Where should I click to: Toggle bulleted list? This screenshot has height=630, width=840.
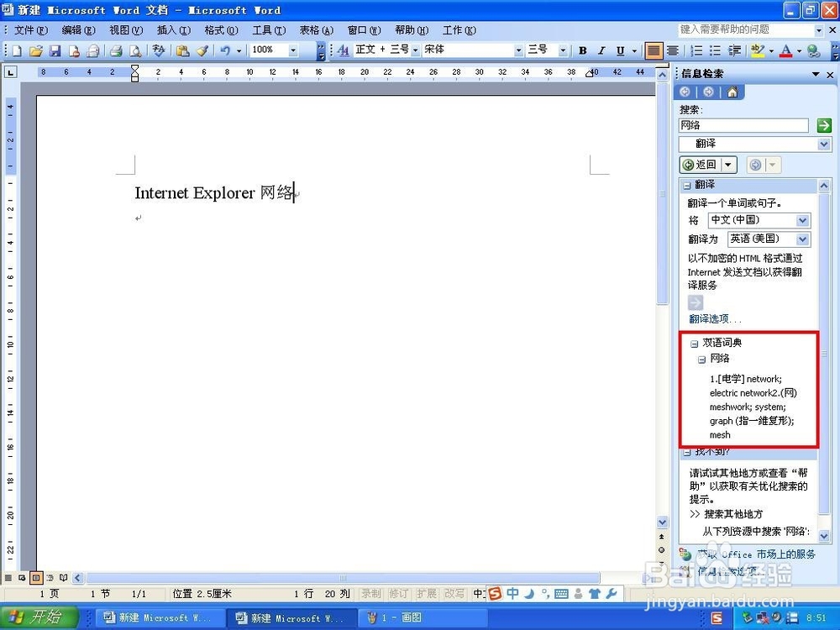tap(715, 50)
